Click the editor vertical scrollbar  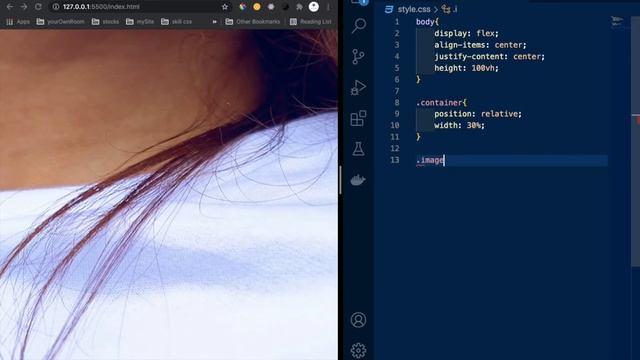[x=635, y=141]
